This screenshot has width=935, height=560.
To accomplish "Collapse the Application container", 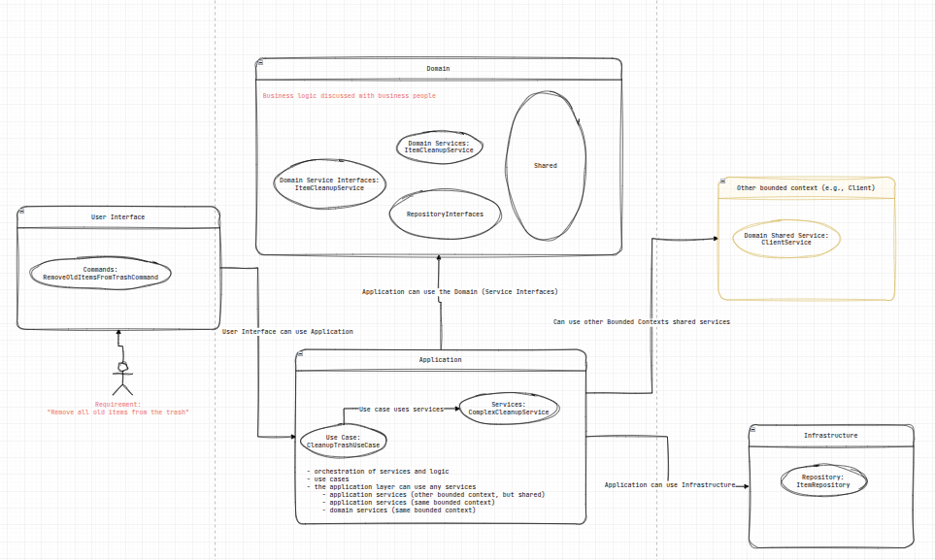I will (x=301, y=353).
